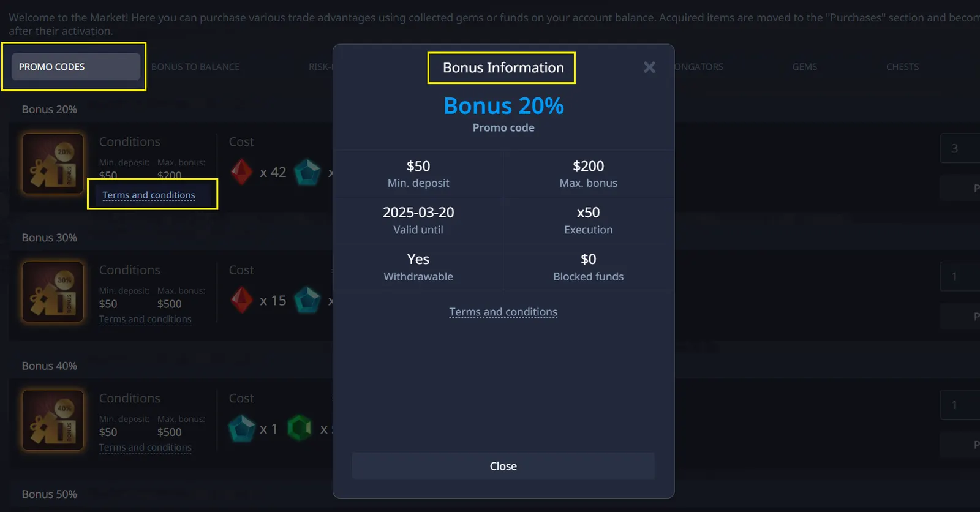Click the Close button in the modal

tap(502, 465)
